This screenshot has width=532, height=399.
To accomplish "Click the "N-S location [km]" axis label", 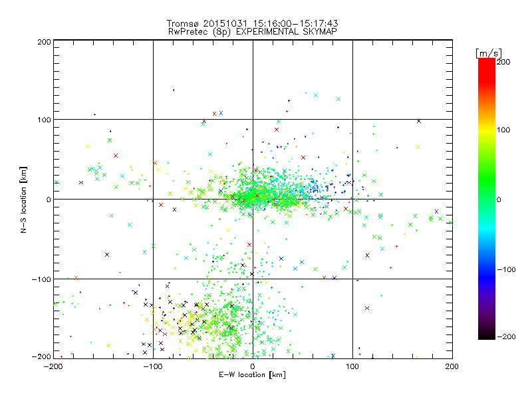I will coord(23,200).
